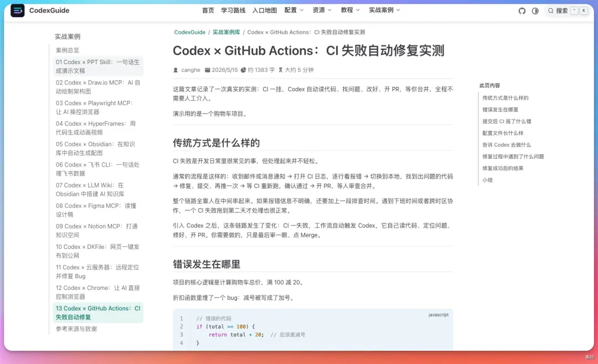This screenshot has height=364, width=598.
Task: Open 07 Codex × LLM Wiki article
Action: (98, 190)
